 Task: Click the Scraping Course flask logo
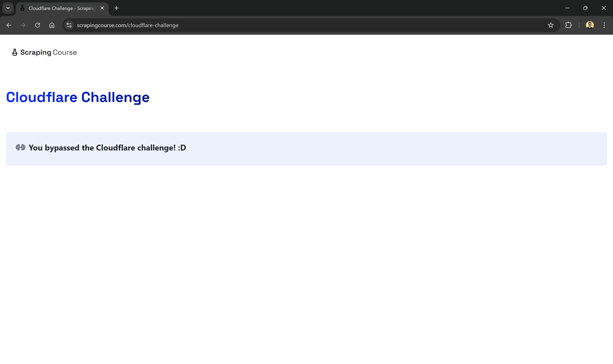pyautogui.click(x=14, y=52)
